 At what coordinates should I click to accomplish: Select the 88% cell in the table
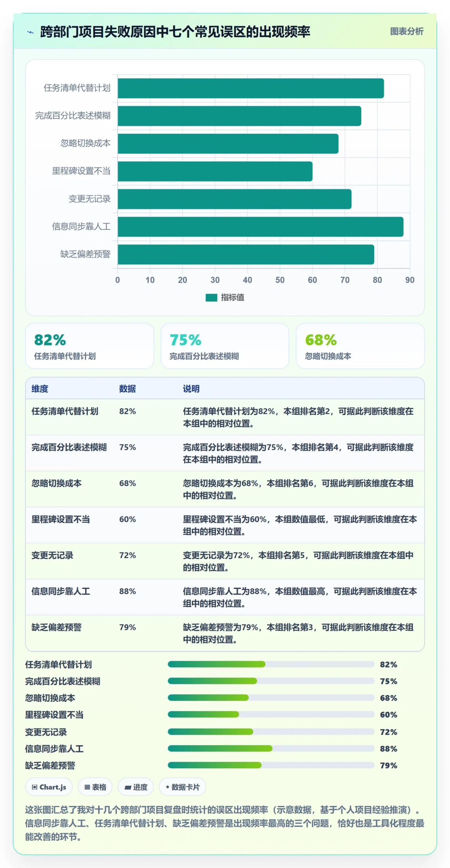tap(128, 591)
